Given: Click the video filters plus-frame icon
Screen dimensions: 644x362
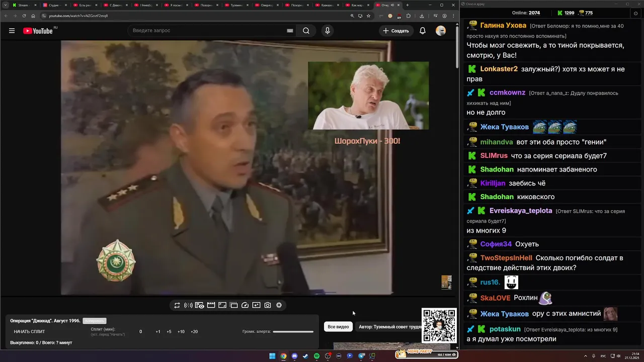Looking at the screenshot, I should point(256,305).
